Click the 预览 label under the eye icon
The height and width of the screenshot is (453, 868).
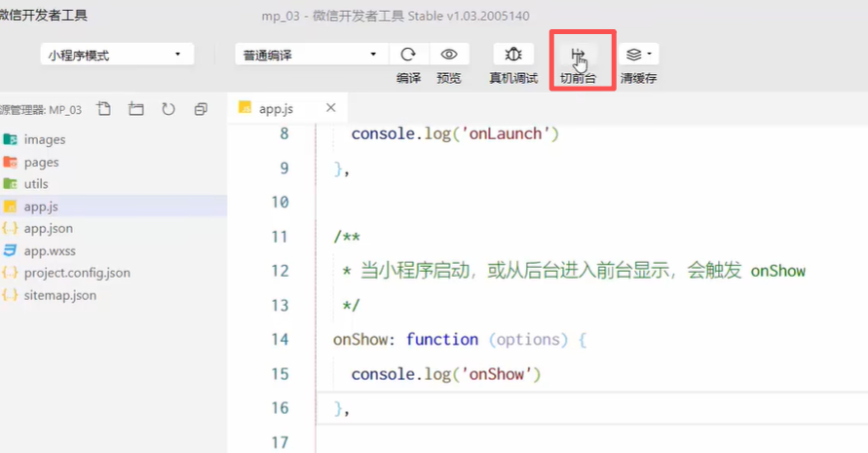click(449, 78)
